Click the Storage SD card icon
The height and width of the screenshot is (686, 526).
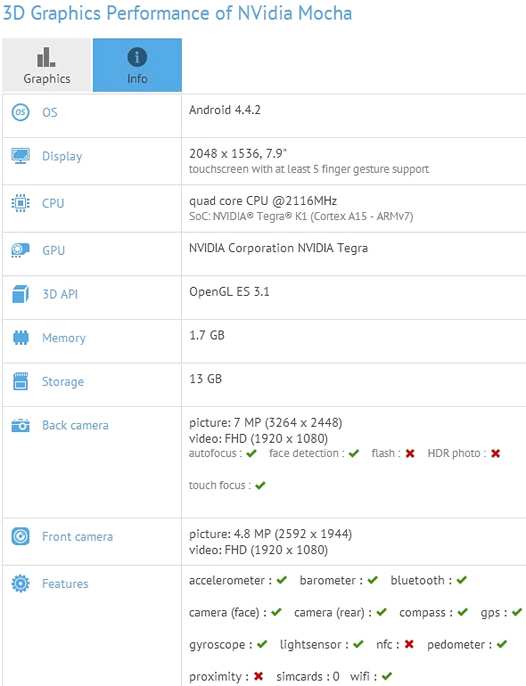tap(21, 382)
